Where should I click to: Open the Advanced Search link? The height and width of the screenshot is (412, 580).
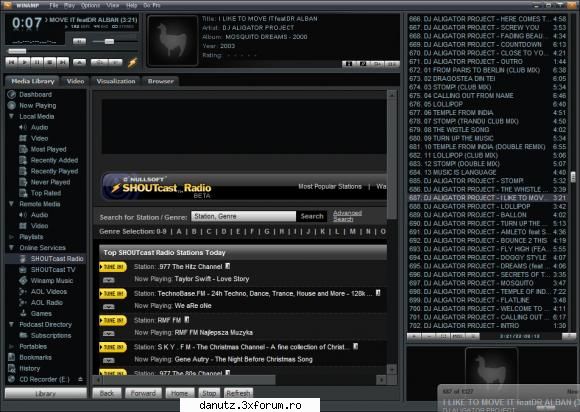pos(347,216)
